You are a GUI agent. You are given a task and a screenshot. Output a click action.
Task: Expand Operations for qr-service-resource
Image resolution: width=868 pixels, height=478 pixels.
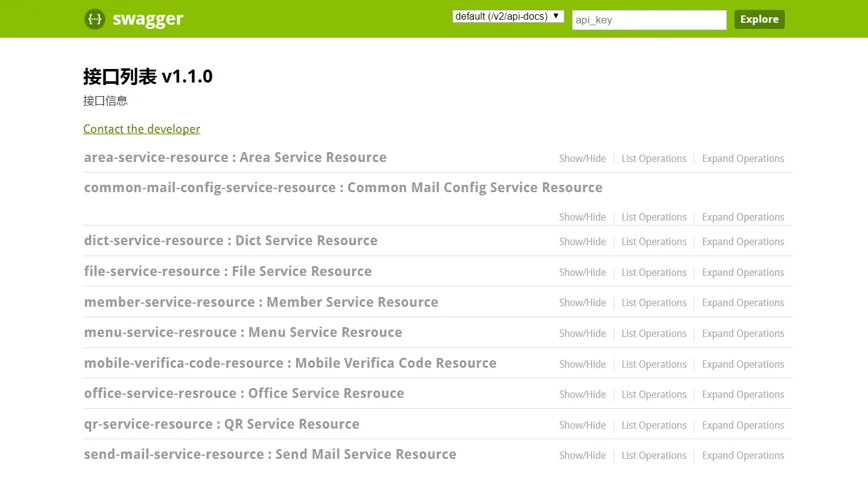click(743, 425)
